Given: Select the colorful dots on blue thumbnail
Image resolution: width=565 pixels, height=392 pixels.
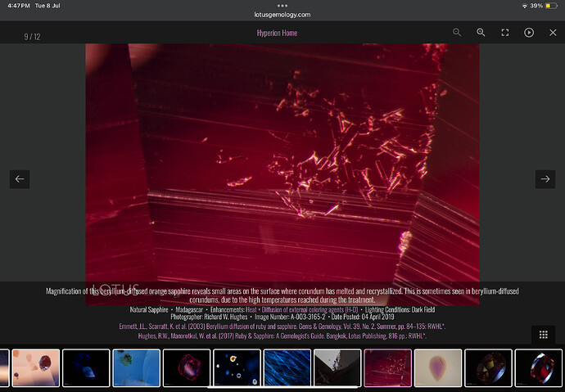Looking at the screenshot, I should click(x=237, y=368).
